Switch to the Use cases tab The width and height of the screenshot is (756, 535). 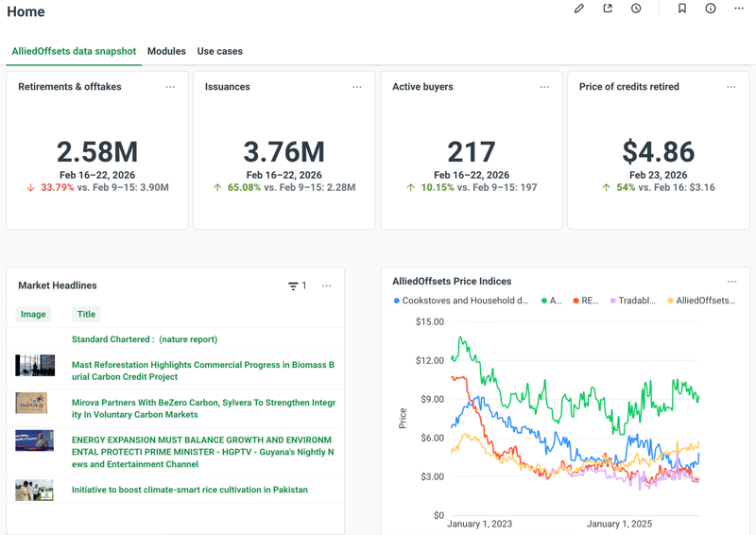[x=219, y=51]
